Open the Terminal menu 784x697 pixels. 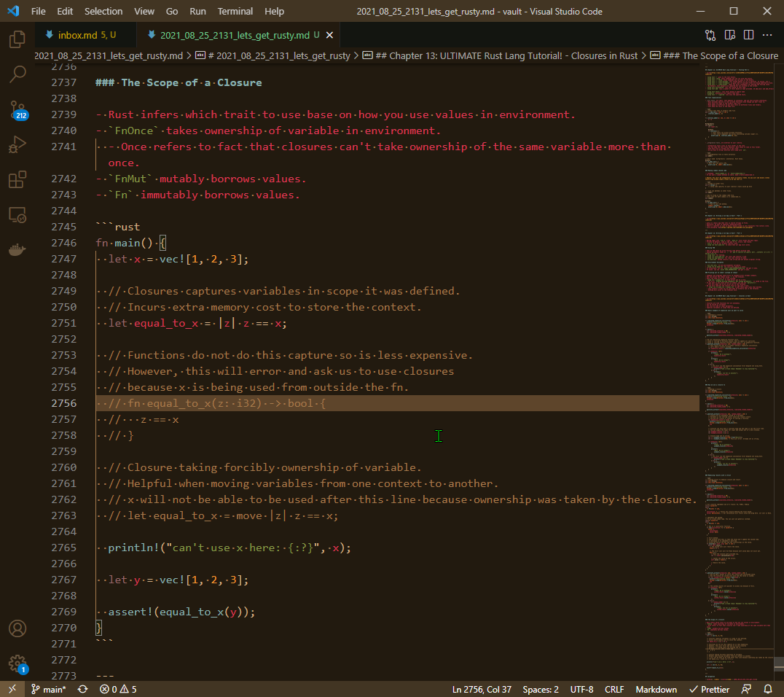point(235,11)
